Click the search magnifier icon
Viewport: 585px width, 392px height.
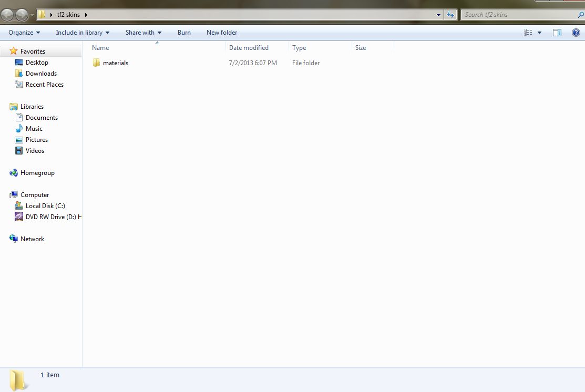pos(580,15)
